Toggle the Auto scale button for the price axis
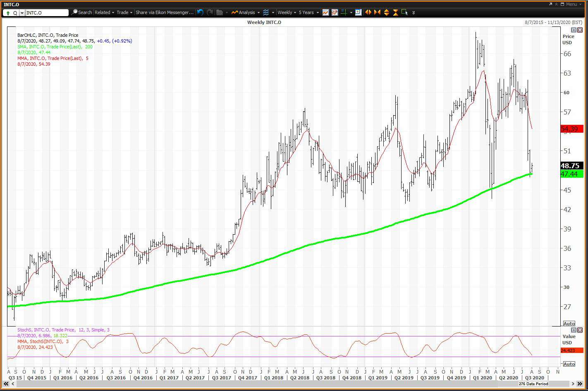Screen dimensions: 588x391 (x=569, y=323)
